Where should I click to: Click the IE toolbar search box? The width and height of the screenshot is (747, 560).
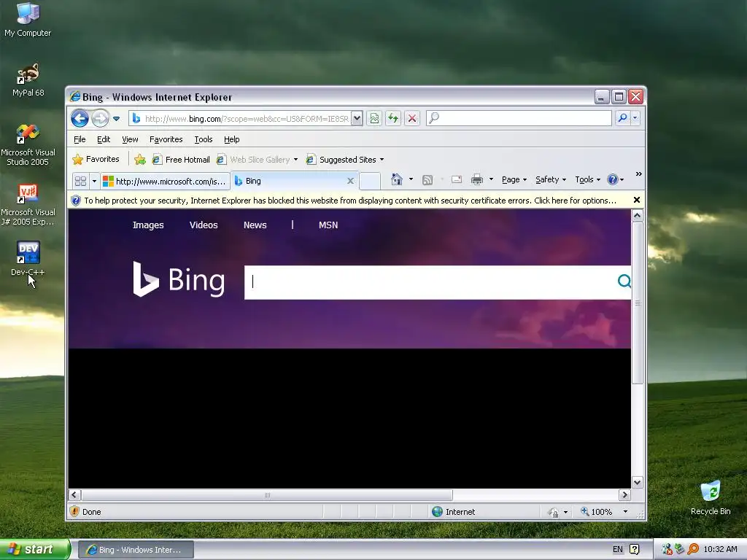click(x=519, y=118)
